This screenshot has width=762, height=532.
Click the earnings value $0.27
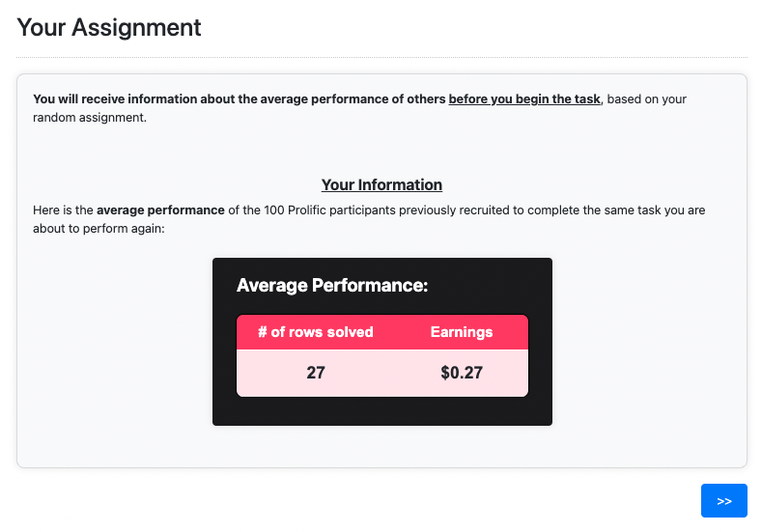coord(461,373)
